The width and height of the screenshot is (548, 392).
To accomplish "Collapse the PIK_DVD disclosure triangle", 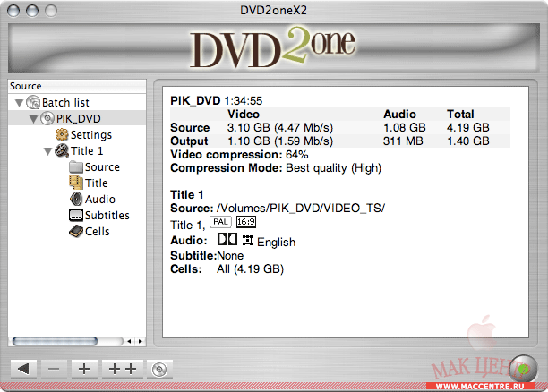I will [x=33, y=119].
